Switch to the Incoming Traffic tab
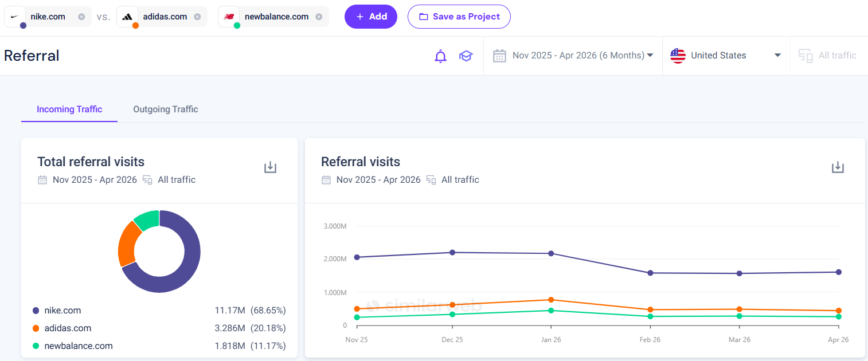868x361 pixels. pyautogui.click(x=69, y=109)
